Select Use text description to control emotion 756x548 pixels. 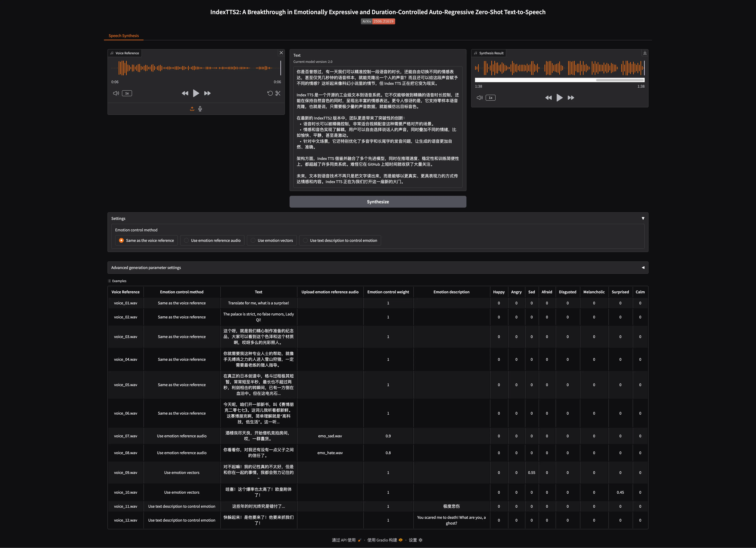(340, 241)
